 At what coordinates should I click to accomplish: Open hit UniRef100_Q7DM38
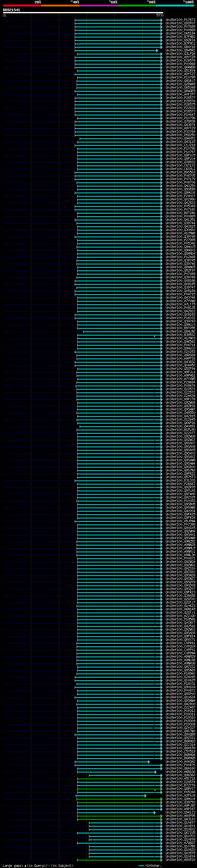(x=180, y=121)
